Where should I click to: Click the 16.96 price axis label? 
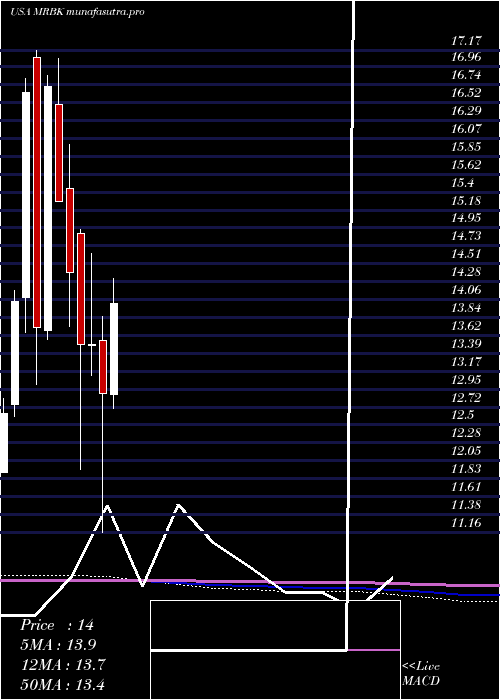pos(466,57)
